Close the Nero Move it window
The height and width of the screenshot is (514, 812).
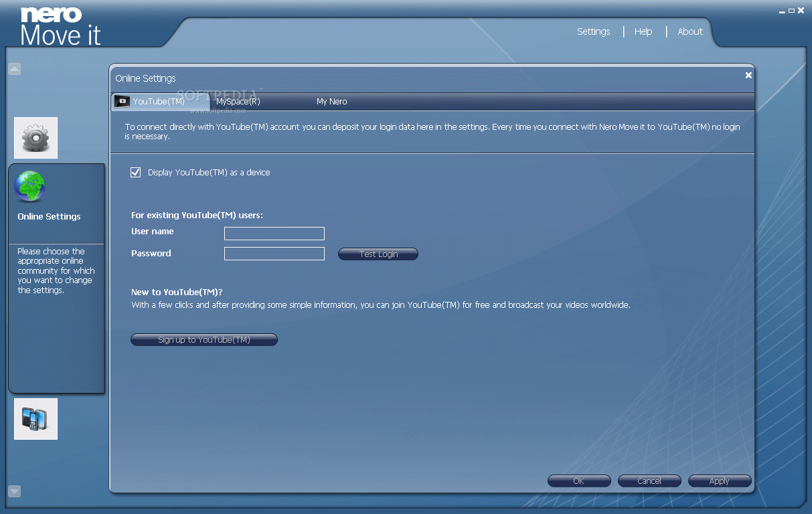[x=801, y=11]
